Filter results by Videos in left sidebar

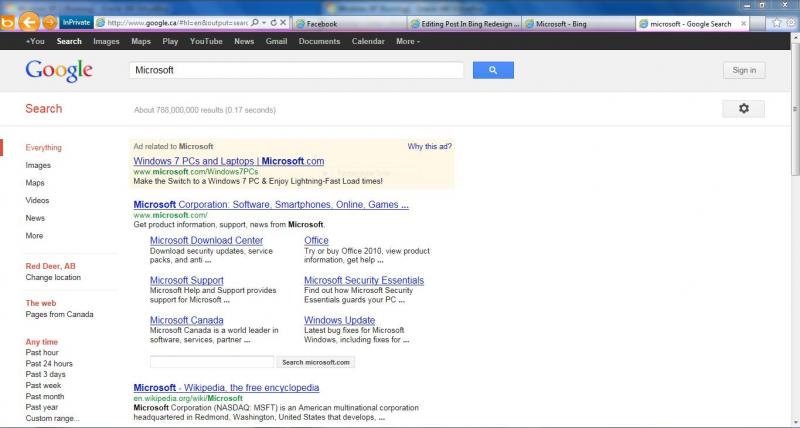[x=37, y=200]
